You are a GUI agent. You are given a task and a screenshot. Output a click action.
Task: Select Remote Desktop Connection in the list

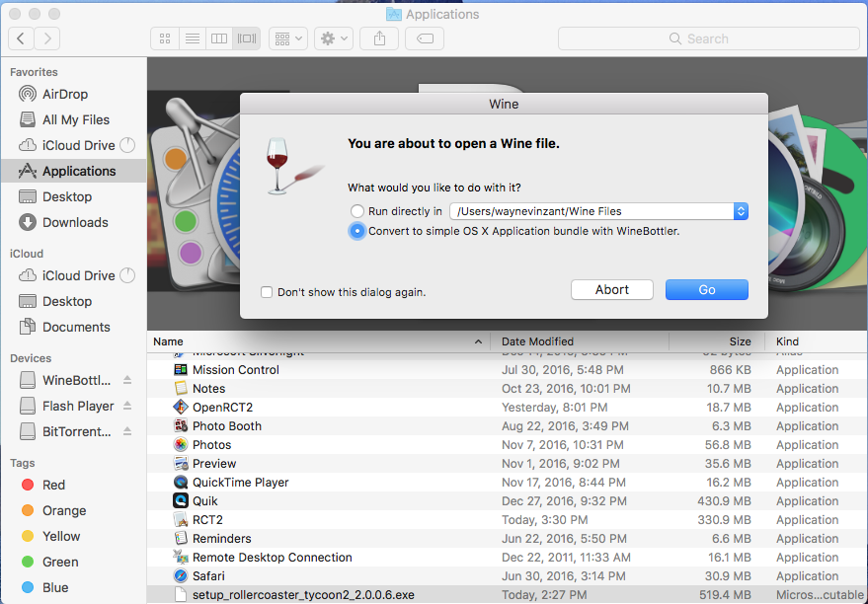coord(507,558)
